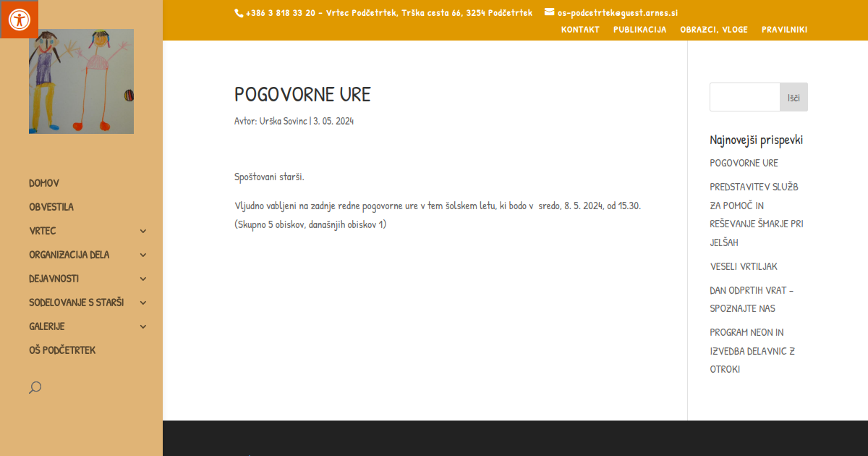
Task: Open KONTAKT in the top navigation
Action: click(x=580, y=30)
